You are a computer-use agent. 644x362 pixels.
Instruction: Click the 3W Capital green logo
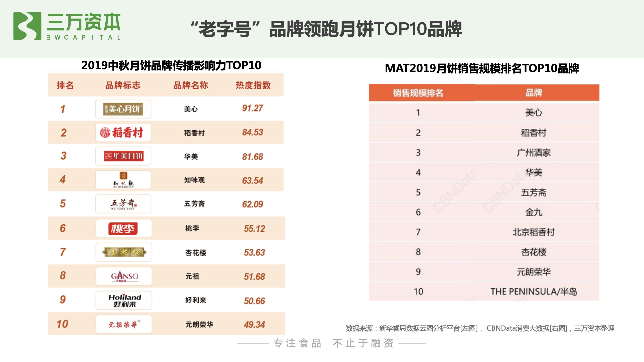[67, 26]
